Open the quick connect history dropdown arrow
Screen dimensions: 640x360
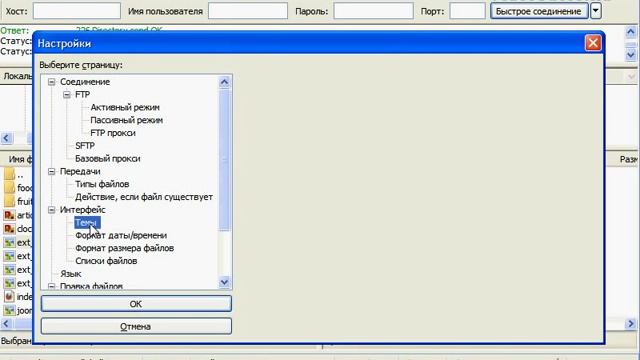pos(596,11)
